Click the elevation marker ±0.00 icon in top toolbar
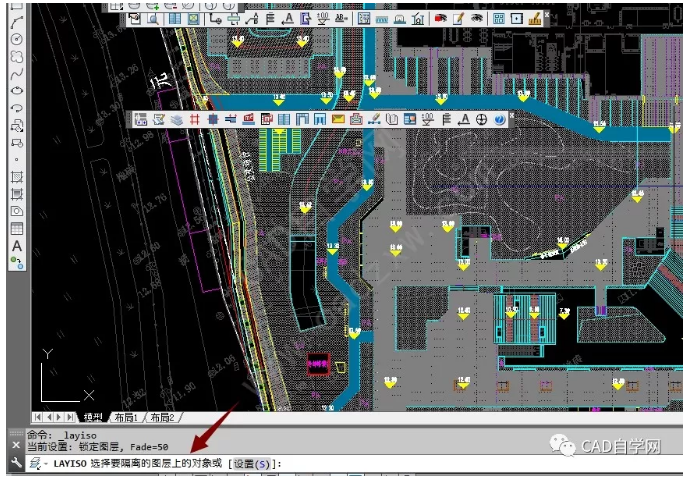Screen dimensions: 690x478 coord(323,19)
